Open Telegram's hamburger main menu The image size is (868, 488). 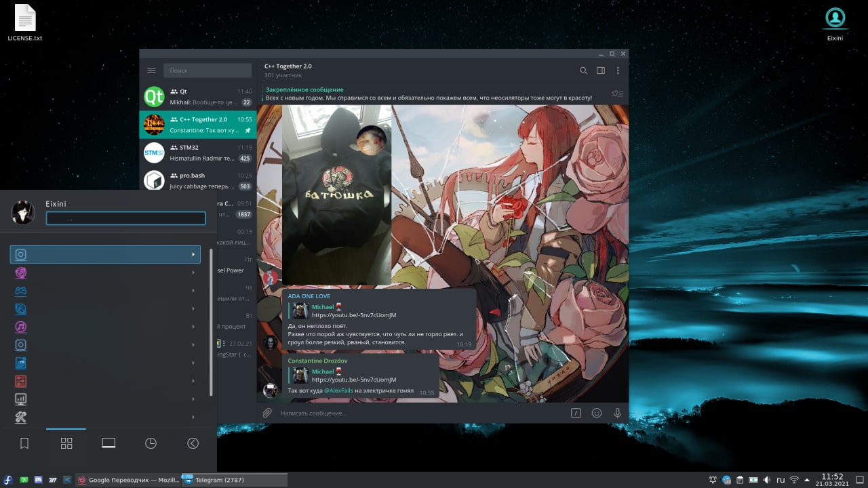pyautogui.click(x=151, y=70)
